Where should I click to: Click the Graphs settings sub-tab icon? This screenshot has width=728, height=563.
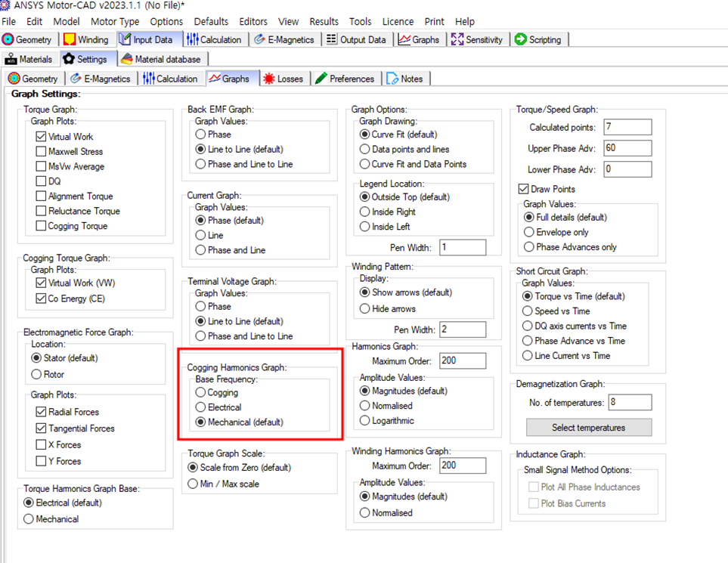[215, 79]
